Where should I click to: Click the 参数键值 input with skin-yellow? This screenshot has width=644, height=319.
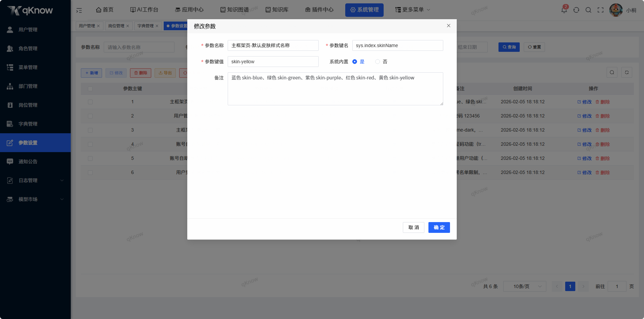point(273,62)
